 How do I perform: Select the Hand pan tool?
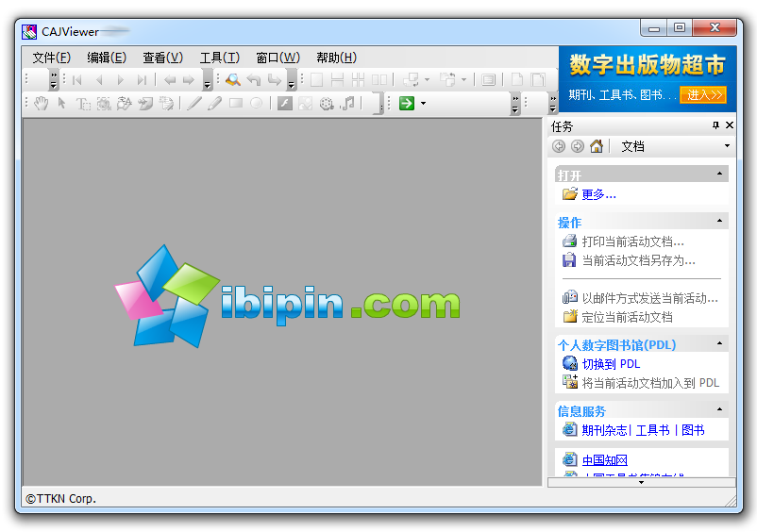pos(41,103)
